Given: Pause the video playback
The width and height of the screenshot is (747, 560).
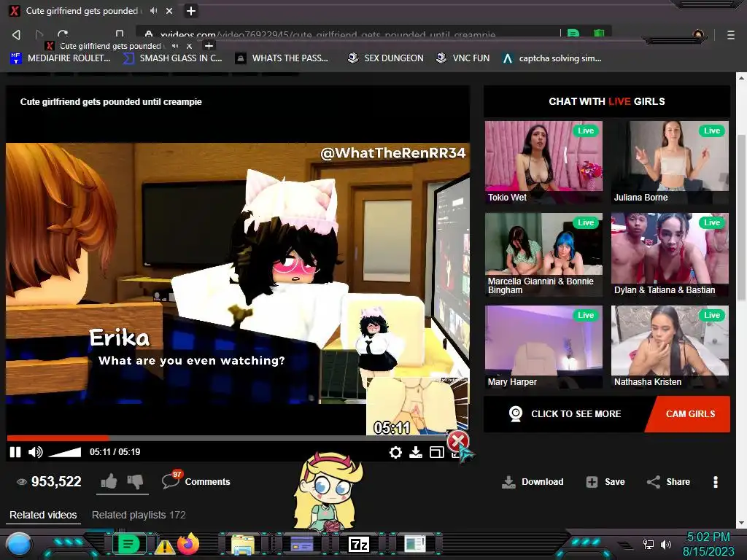Looking at the screenshot, I should (15, 452).
